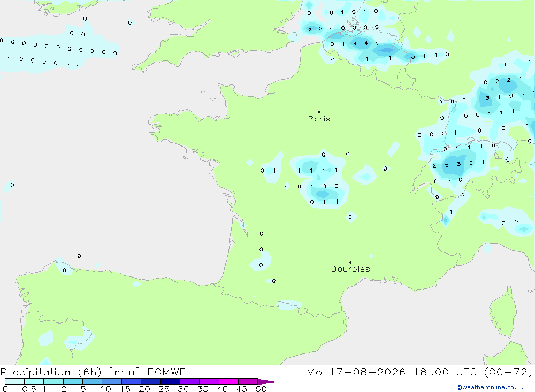Click the black dot marking Paris
The height and width of the screenshot is (392, 535).
tap(319, 112)
